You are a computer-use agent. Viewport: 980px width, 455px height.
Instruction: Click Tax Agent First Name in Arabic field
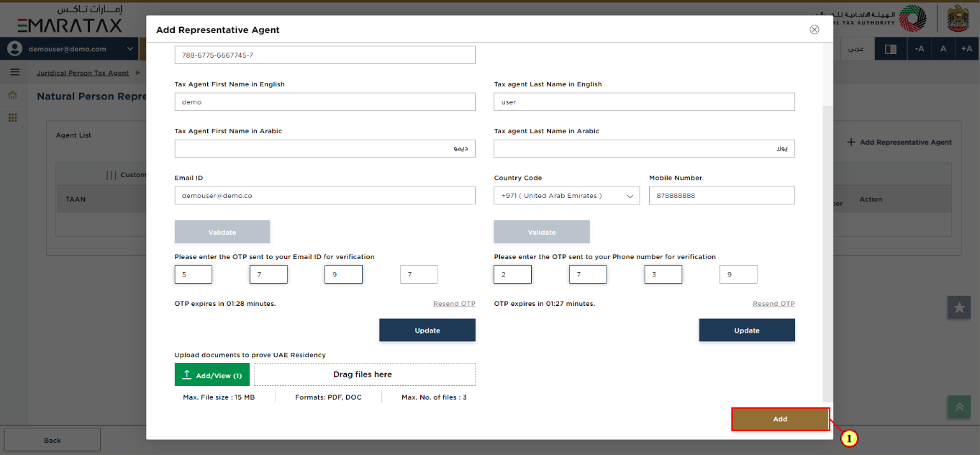point(325,148)
